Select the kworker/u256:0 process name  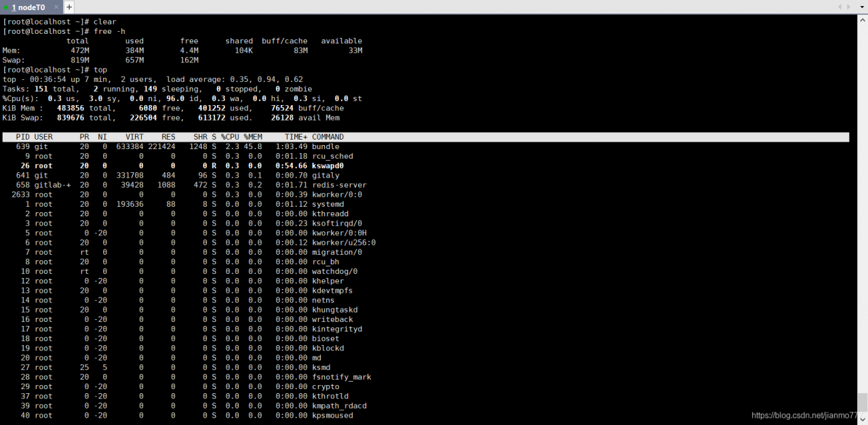tap(344, 243)
